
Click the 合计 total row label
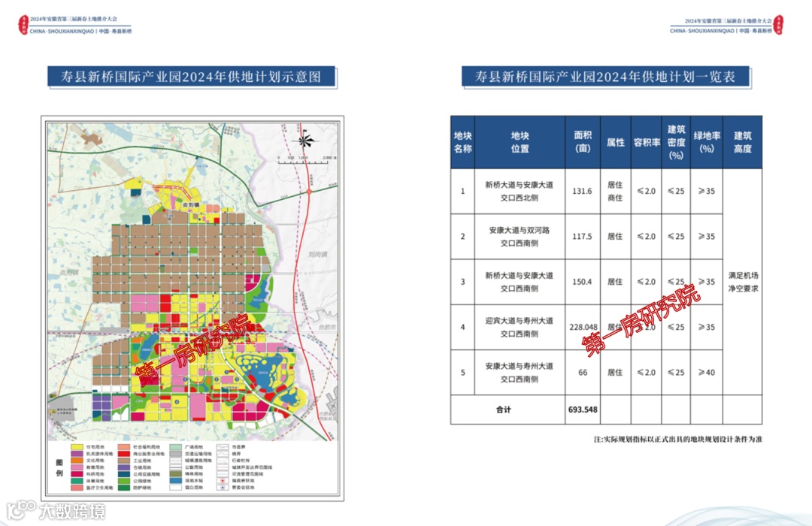(503, 410)
